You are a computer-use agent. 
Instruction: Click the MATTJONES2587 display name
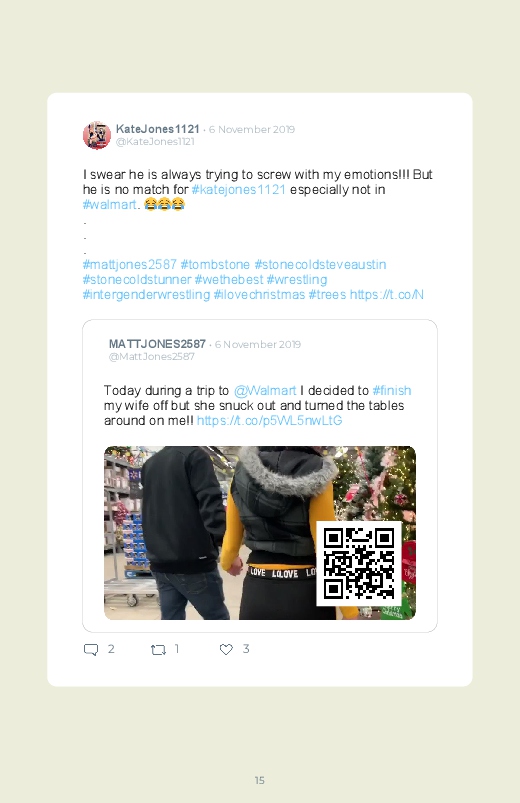[x=157, y=344]
